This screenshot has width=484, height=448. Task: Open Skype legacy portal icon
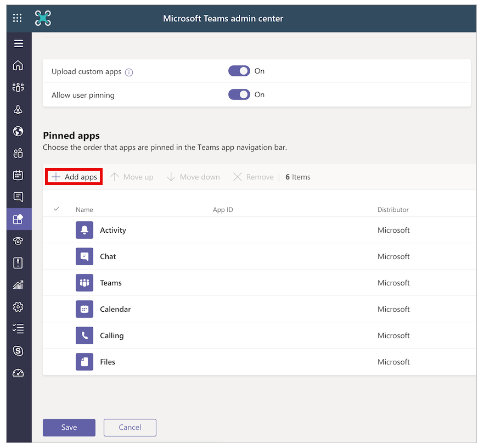pyautogui.click(x=18, y=351)
